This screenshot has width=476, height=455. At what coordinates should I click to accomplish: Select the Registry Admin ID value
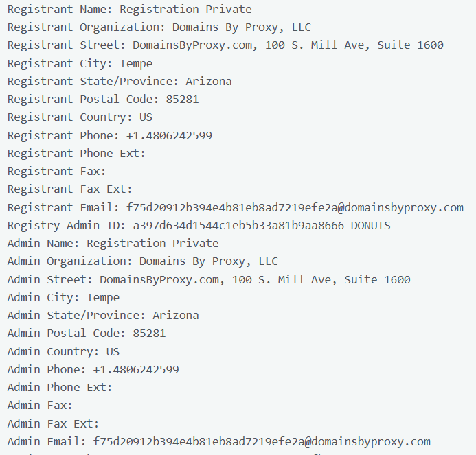pos(262,225)
